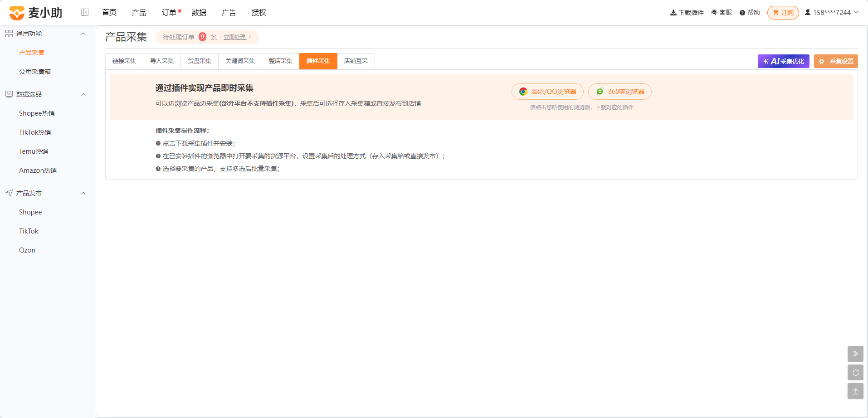868x418 pixels.
Task: Collapse the 通用功能 sidebar section
Action: [83, 34]
